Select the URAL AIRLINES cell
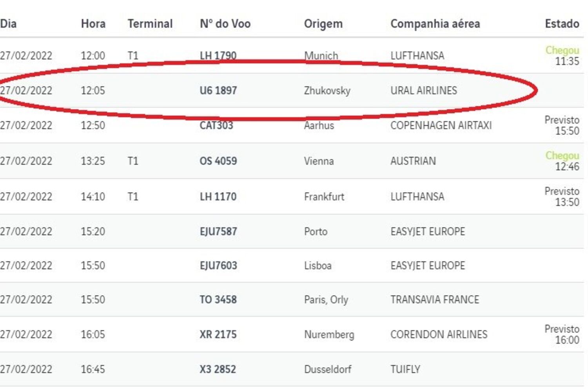This screenshot has height=392, width=588. (424, 91)
